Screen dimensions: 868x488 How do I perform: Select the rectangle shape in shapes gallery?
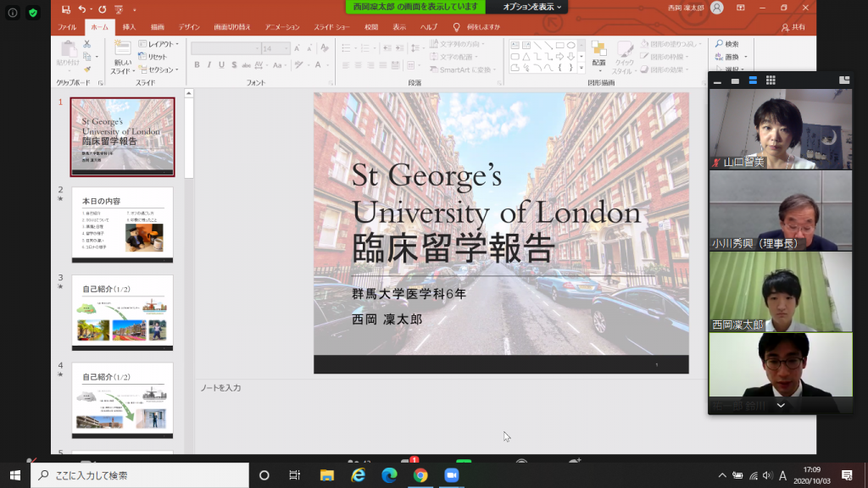[x=559, y=46]
